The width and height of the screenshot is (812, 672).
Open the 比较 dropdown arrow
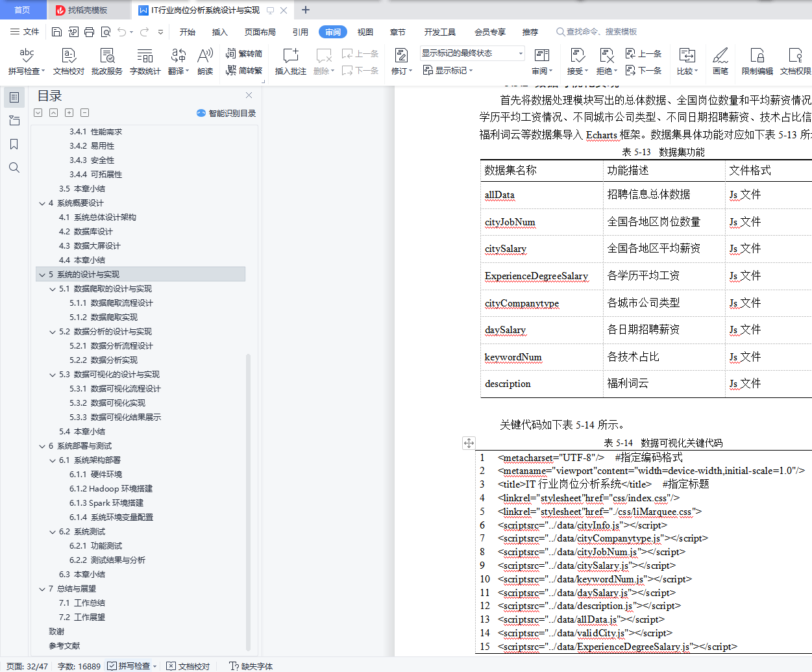pyautogui.click(x=696, y=71)
